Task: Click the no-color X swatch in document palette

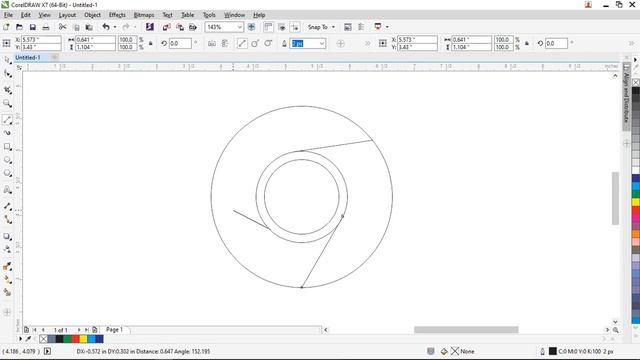Action: (x=43, y=339)
